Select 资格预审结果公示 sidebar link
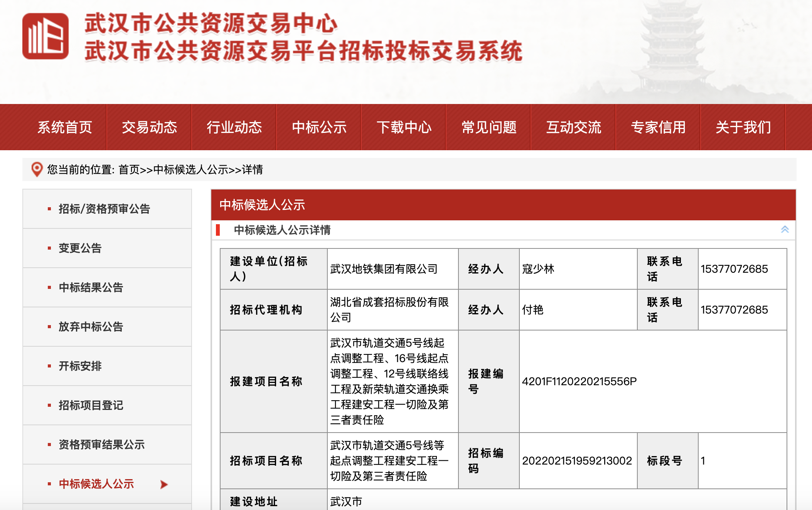 point(101,445)
